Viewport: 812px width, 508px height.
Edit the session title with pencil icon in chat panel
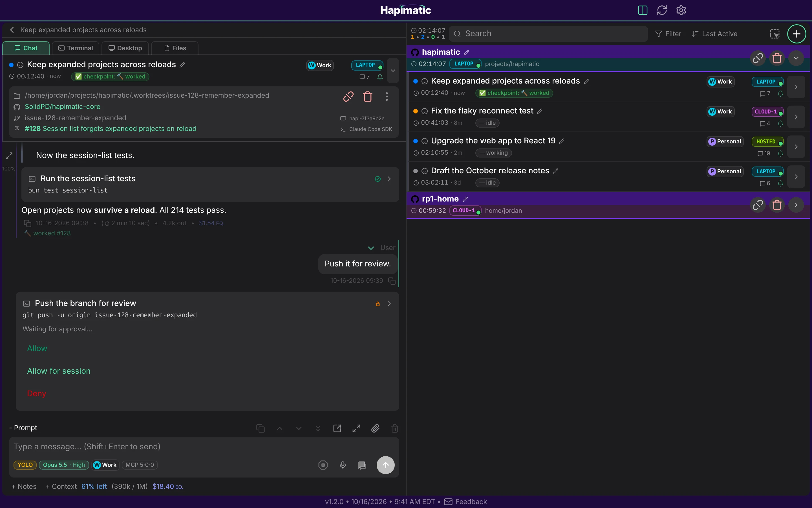pyautogui.click(x=182, y=65)
